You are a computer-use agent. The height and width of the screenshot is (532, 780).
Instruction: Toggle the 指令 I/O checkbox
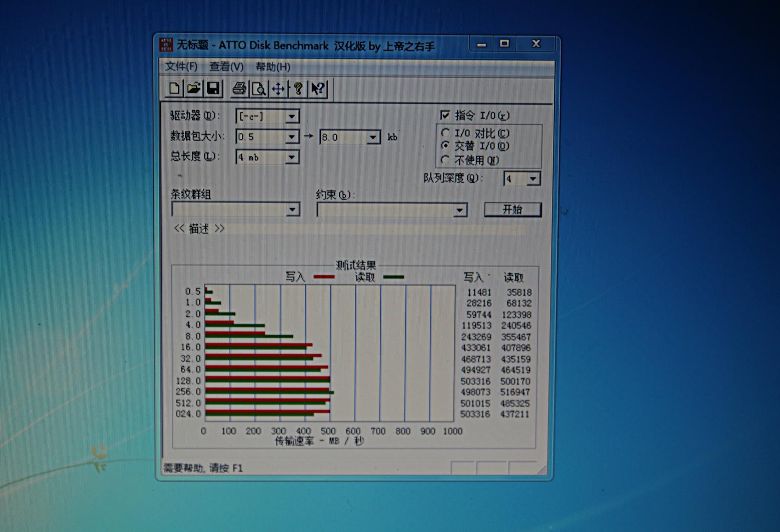(444, 114)
